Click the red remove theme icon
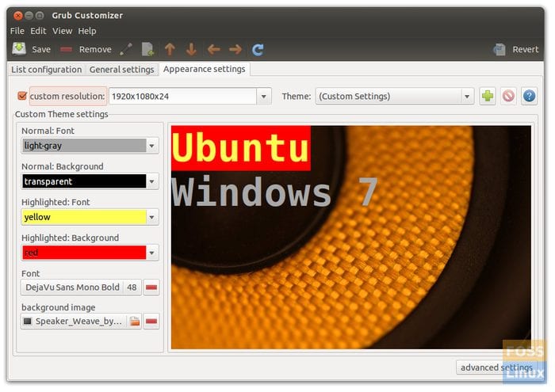Image resolution: width=555 pixels, height=392 pixels. (509, 96)
